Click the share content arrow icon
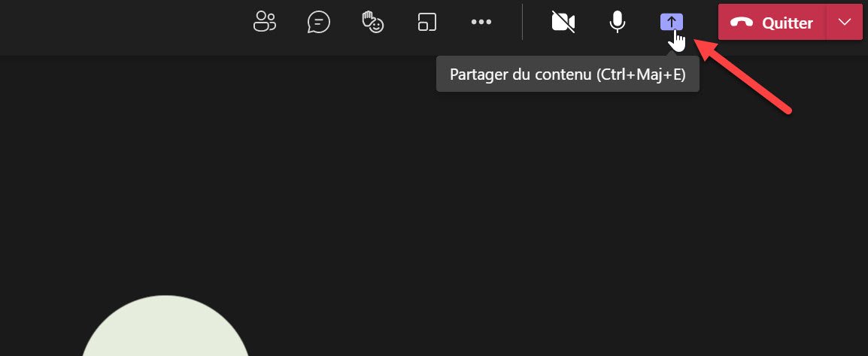The width and height of the screenshot is (868, 356). (x=672, y=22)
